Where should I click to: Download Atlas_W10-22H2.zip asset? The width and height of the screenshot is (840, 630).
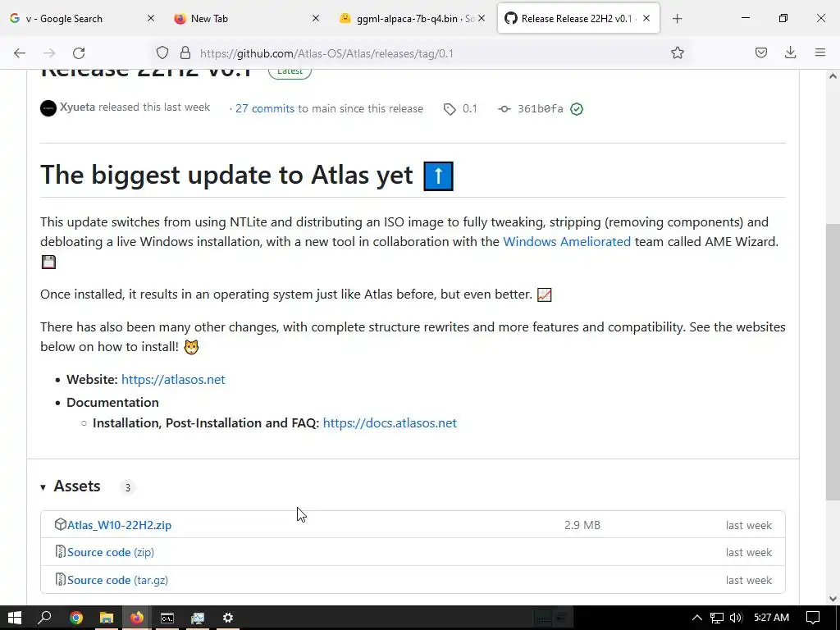coord(119,525)
